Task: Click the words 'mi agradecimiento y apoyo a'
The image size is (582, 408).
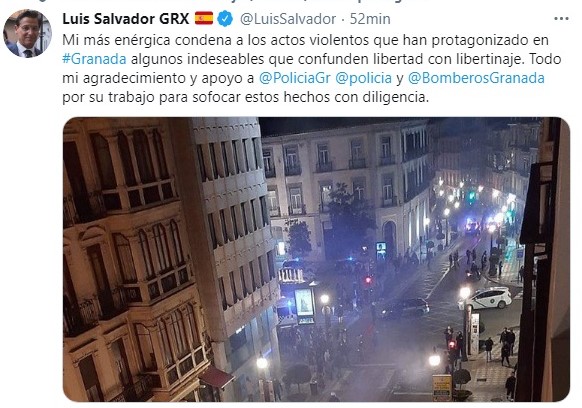Action: 158,78
